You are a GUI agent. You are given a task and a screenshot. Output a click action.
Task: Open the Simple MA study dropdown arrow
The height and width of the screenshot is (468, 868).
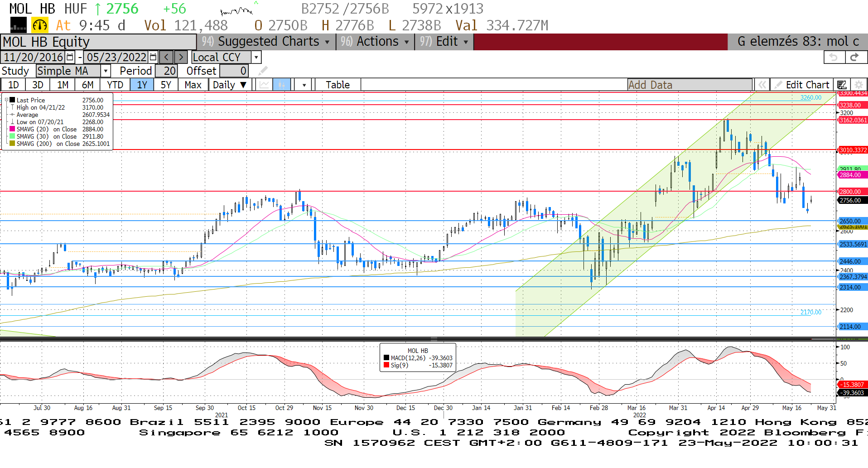click(x=106, y=71)
